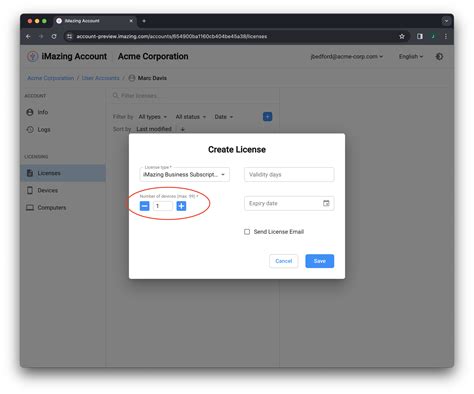Open the Last modified sort dropdown
474x394 pixels.
pos(154,129)
